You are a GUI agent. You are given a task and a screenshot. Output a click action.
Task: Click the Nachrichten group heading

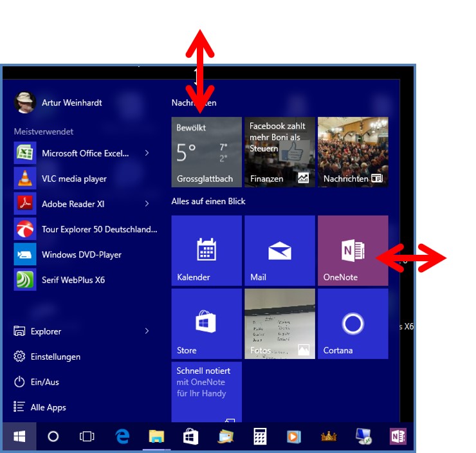[x=194, y=102]
